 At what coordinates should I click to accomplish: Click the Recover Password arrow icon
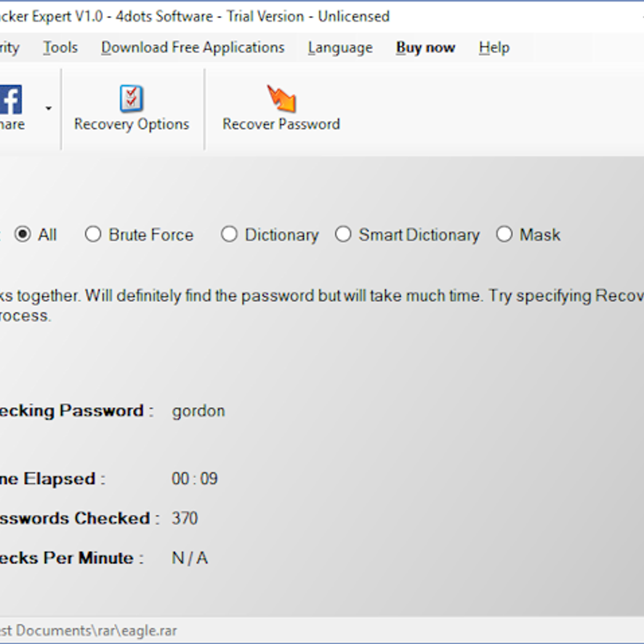click(x=281, y=98)
